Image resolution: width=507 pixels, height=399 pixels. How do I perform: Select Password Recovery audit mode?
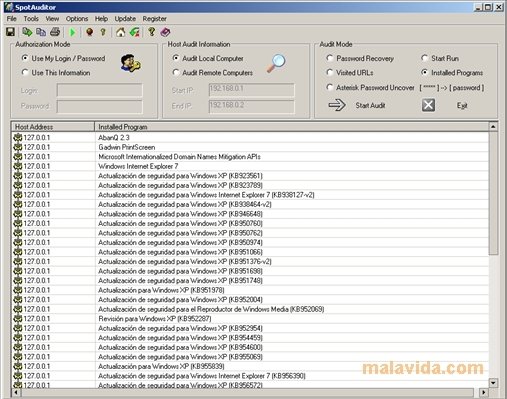coord(329,58)
